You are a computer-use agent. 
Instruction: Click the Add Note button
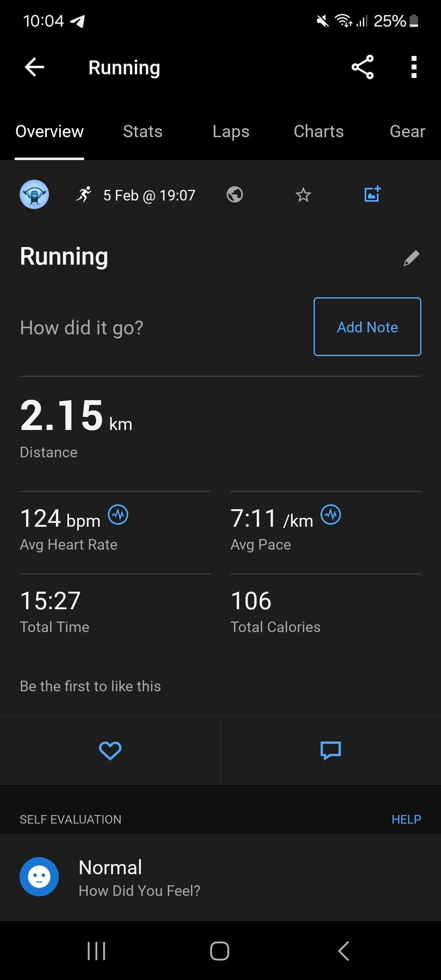point(367,327)
